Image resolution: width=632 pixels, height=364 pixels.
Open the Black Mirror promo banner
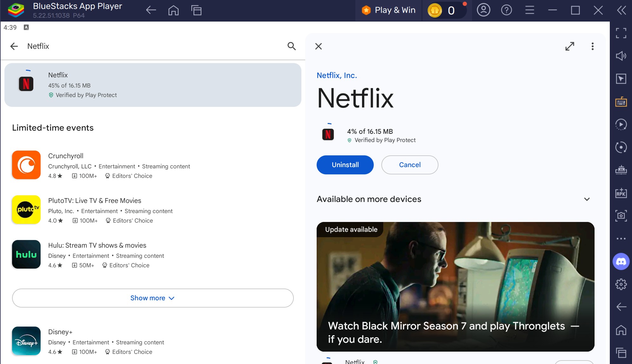[x=455, y=287]
